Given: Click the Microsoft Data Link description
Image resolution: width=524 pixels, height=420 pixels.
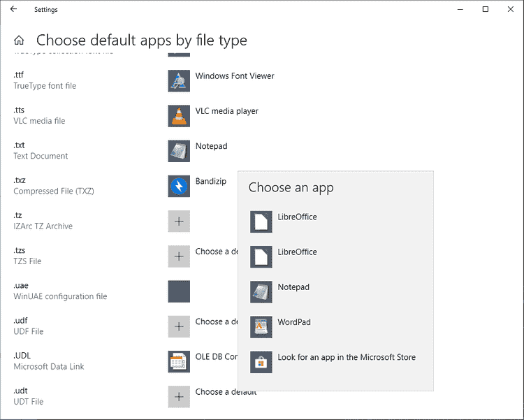Looking at the screenshot, I should [x=48, y=366].
